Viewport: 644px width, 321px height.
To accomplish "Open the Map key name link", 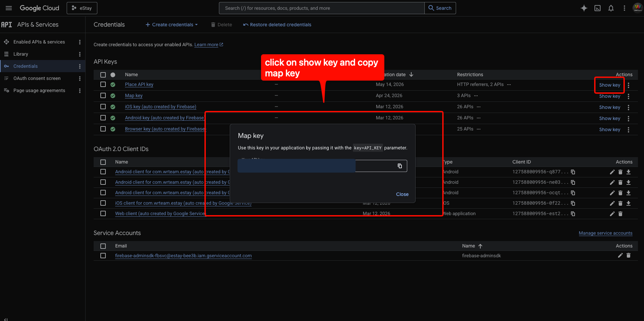I will [134, 95].
